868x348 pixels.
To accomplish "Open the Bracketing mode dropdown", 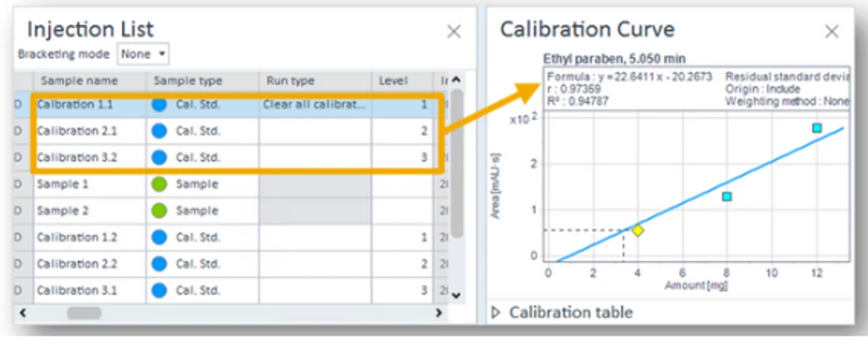I will click(144, 54).
